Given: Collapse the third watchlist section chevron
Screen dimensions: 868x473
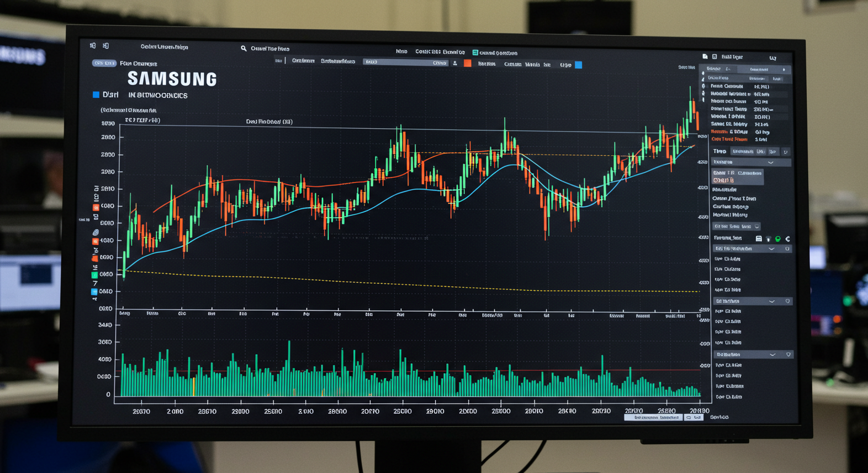Looking at the screenshot, I should [x=772, y=355].
